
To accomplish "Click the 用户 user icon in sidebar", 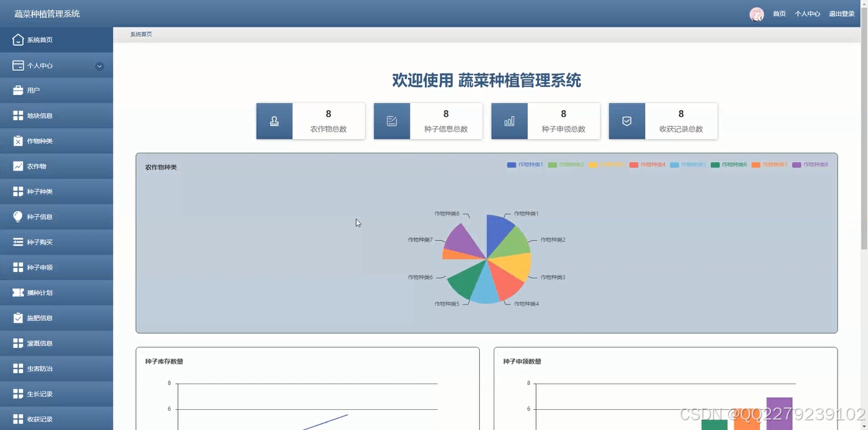I will [x=18, y=90].
